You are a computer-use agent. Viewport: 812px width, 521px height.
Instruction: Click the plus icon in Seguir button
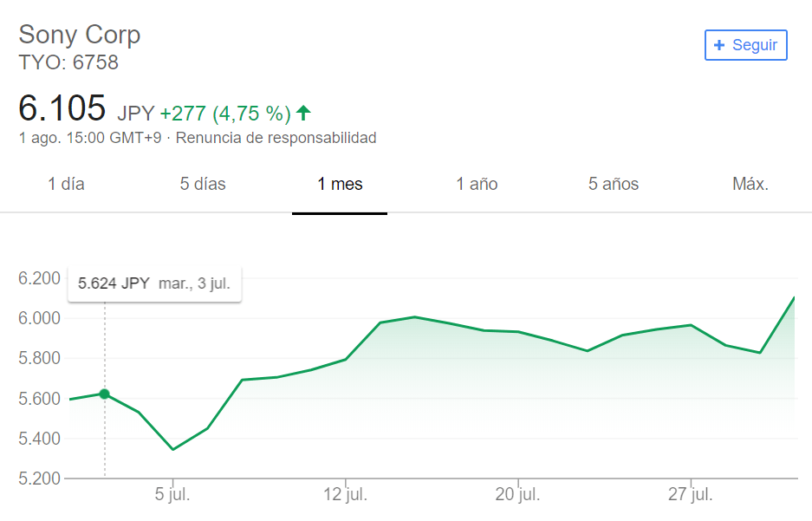pos(718,45)
